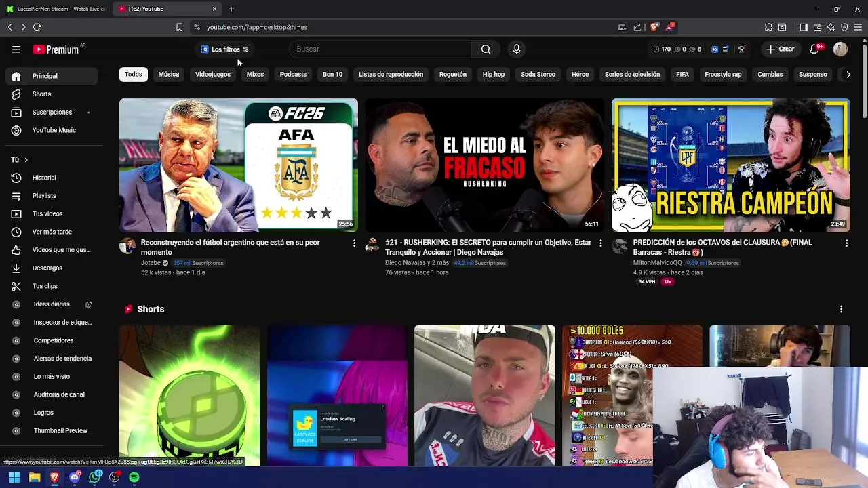
Task: Open the YouTube hamburger guide menu
Action: click(x=16, y=49)
